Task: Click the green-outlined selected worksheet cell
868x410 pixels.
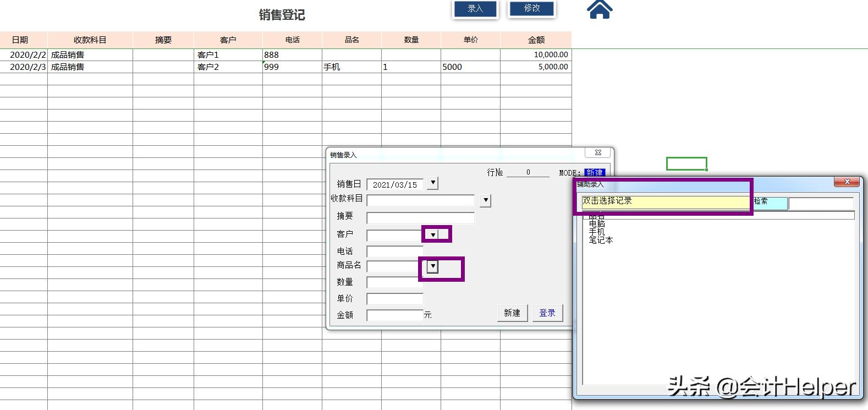Action: coord(686,163)
